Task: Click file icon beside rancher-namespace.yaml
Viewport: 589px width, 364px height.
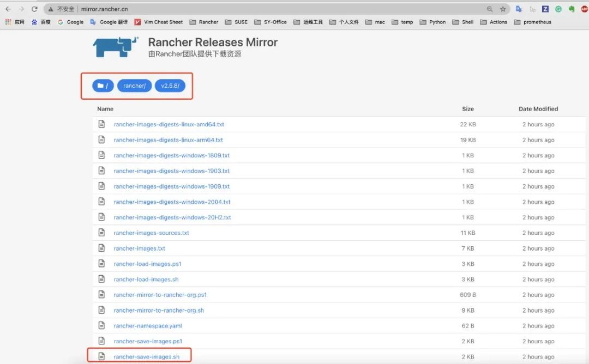Action: 101,325
